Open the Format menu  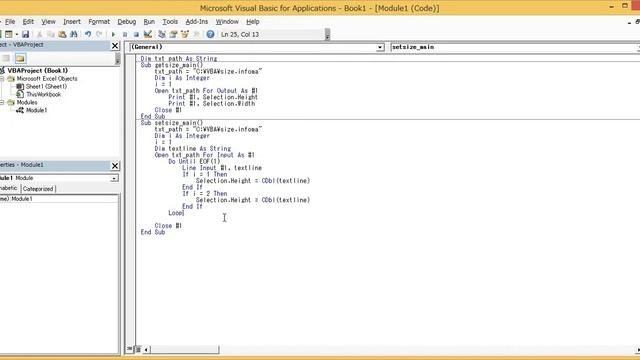pos(99,22)
